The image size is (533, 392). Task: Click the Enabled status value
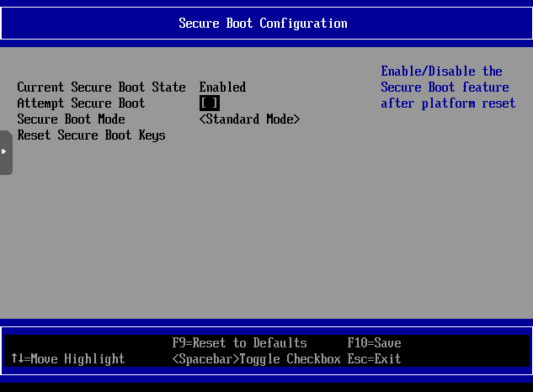222,87
